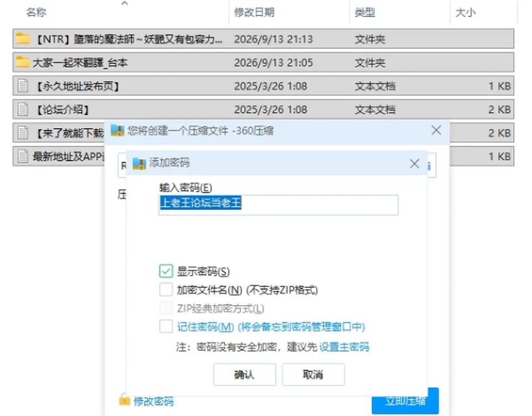Click the 1 KB size in the 【永久地址发布页】 row
Viewport: 532px width, 416px height.
tap(499, 86)
